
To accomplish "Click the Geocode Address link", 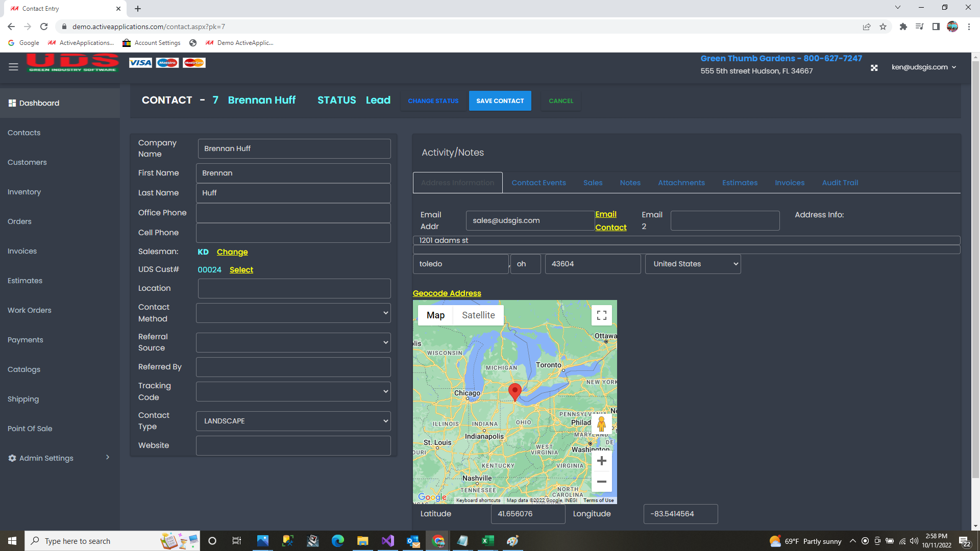I will tap(447, 293).
